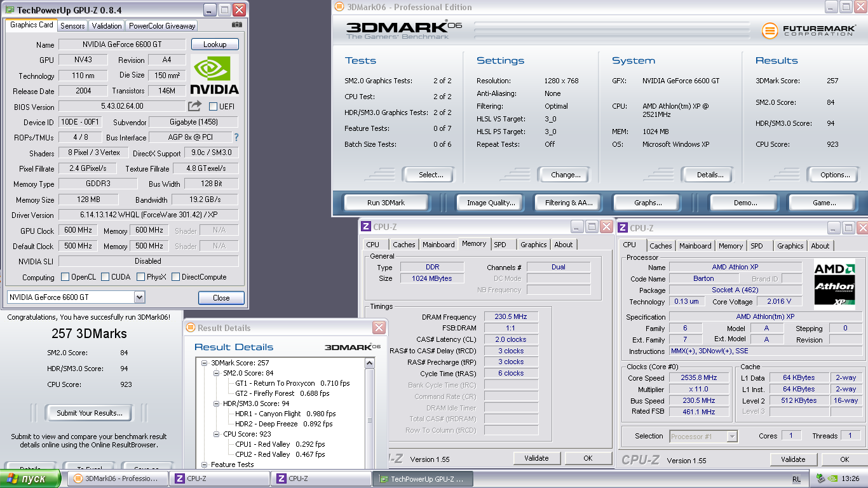Toggle the UEFI checkbox in GPU-Z
Image resolution: width=868 pixels, height=488 pixels.
click(x=213, y=106)
